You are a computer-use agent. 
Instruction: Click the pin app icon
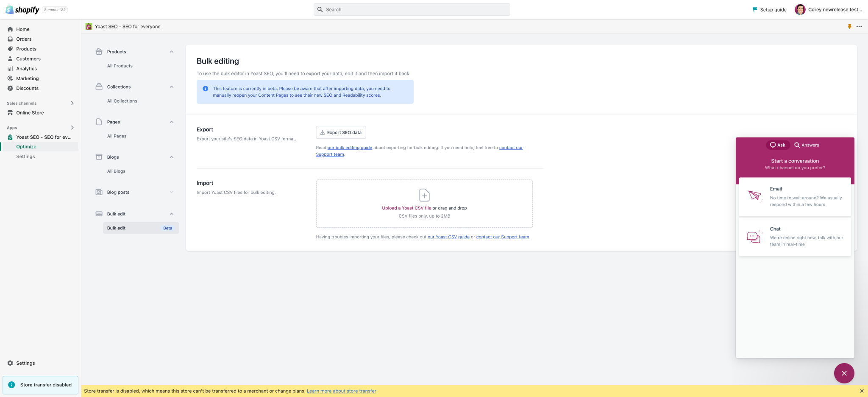[849, 26]
